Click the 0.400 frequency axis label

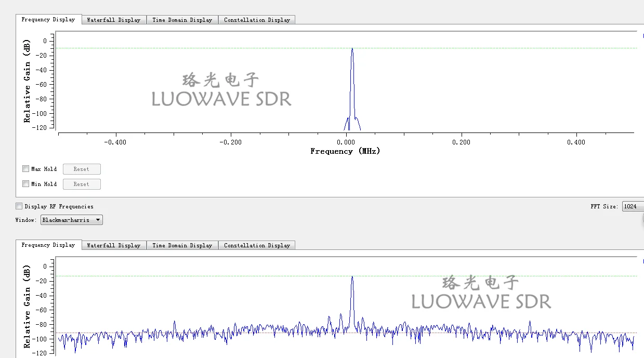coord(576,142)
